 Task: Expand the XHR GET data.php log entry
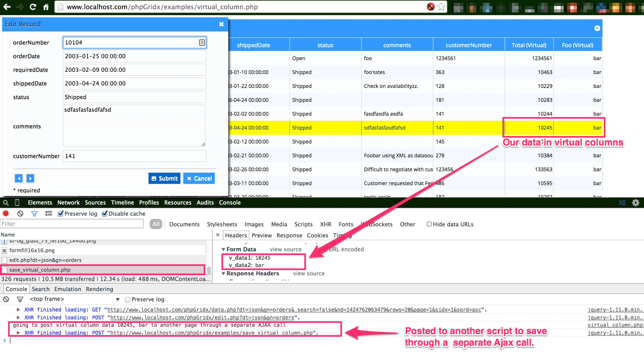click(18, 310)
